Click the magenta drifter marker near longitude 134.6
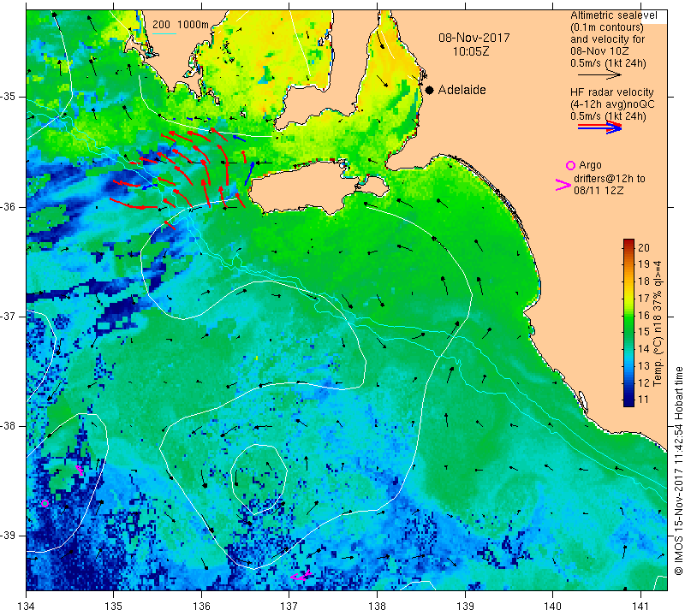The height and width of the screenshot is (616, 685). [80, 470]
